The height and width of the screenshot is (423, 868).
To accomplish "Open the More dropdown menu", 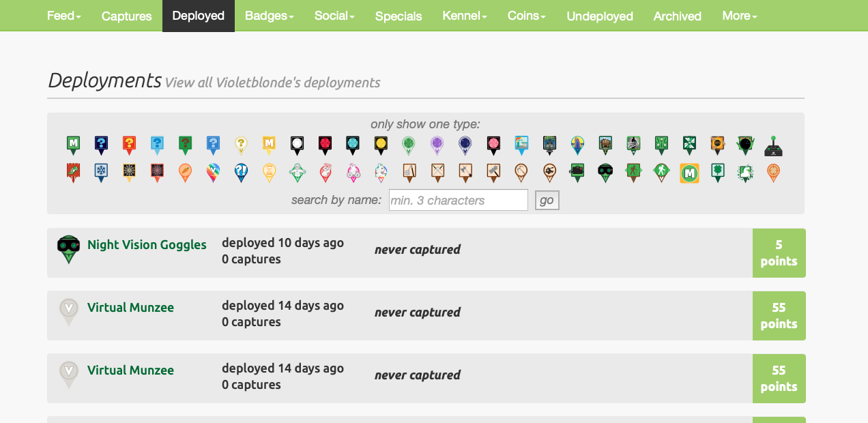I will tap(739, 16).
